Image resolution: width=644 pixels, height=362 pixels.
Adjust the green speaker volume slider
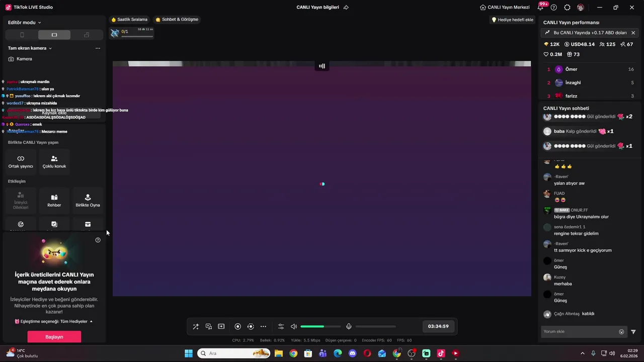click(320, 326)
